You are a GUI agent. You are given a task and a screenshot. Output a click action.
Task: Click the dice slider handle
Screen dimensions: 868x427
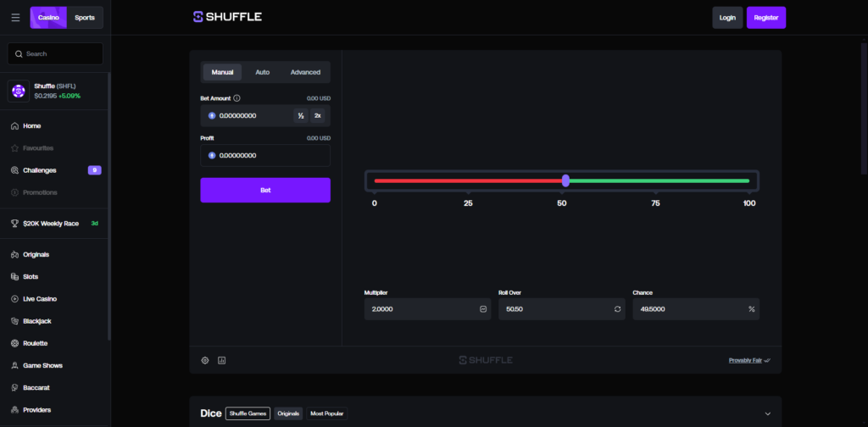pyautogui.click(x=565, y=180)
